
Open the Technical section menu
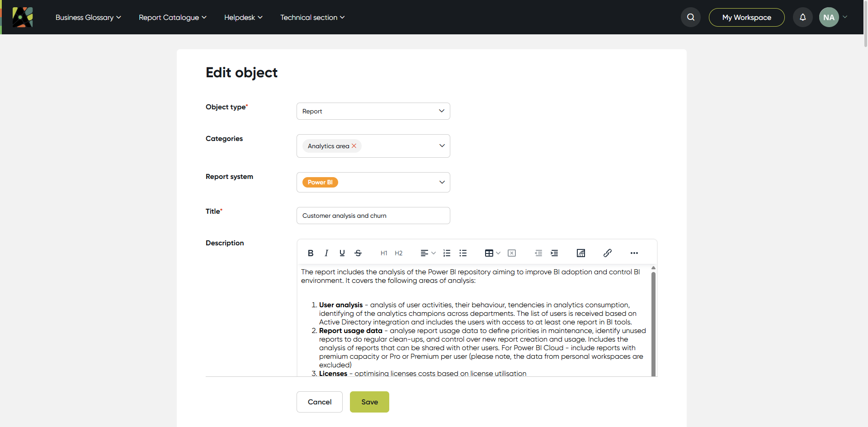coord(312,17)
